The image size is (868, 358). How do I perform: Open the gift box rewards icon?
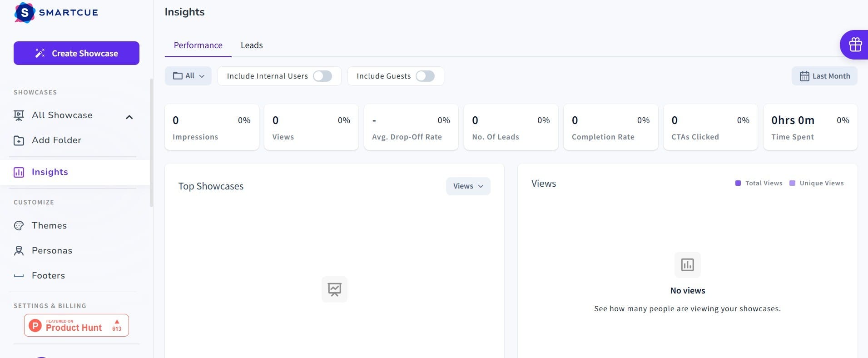pos(855,45)
